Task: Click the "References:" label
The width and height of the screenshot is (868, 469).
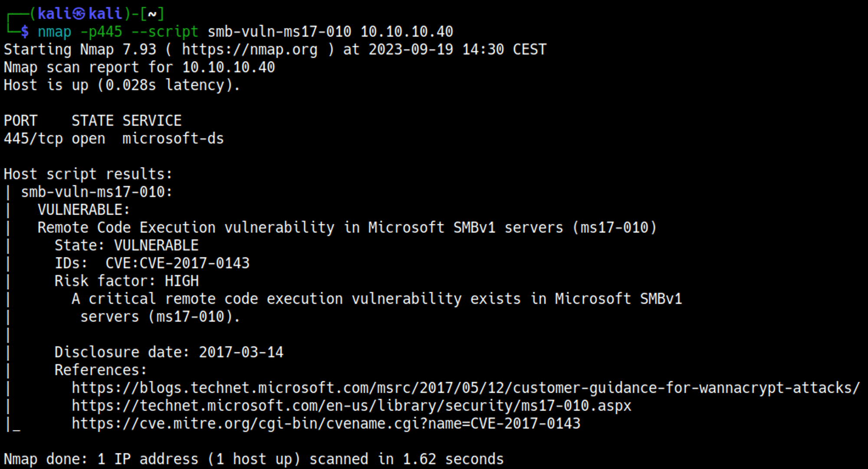Action: (101, 370)
